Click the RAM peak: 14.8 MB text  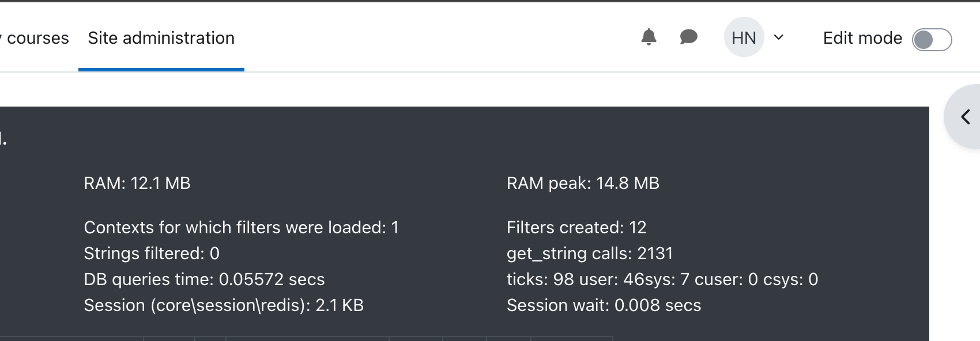point(583,183)
